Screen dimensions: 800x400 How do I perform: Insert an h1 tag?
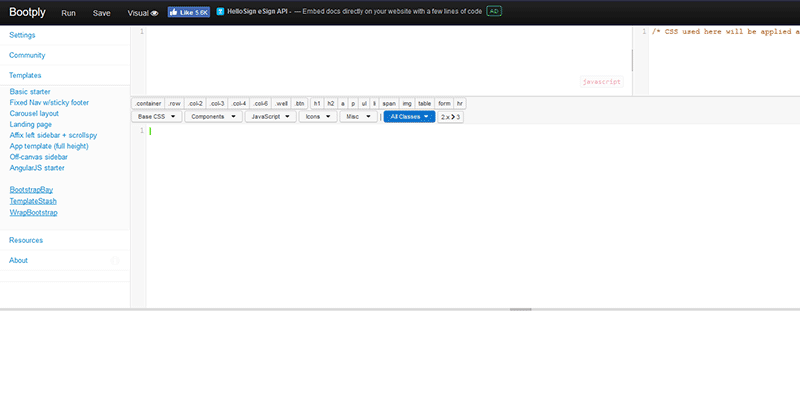(317, 104)
